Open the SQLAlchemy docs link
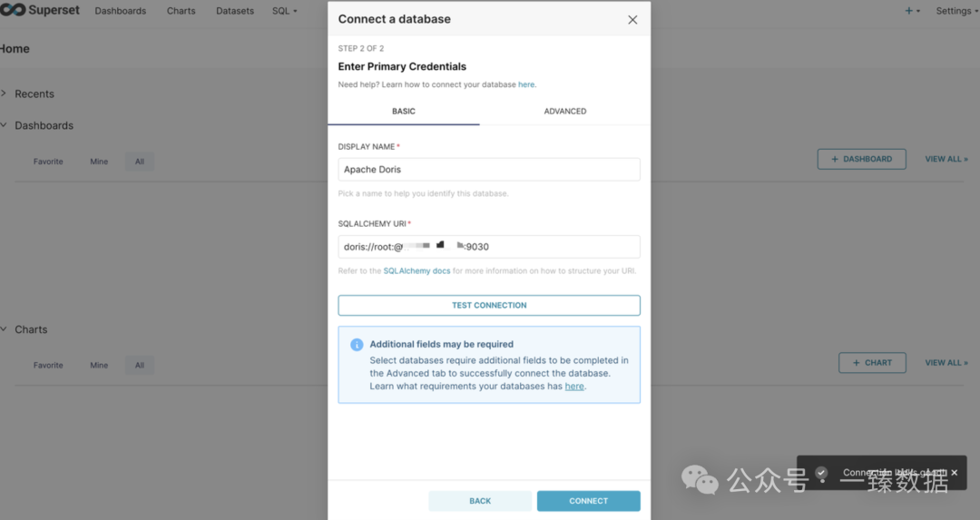 (x=416, y=270)
